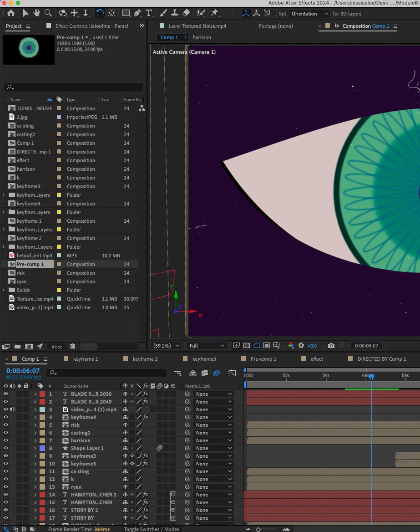
Task: Select the Hand tool
Action: point(36,13)
